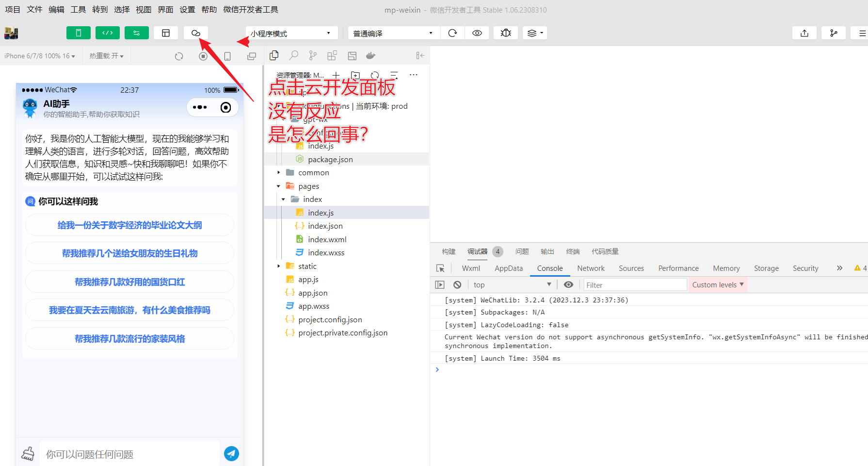Click the user avatar in the toolbar

[11, 33]
